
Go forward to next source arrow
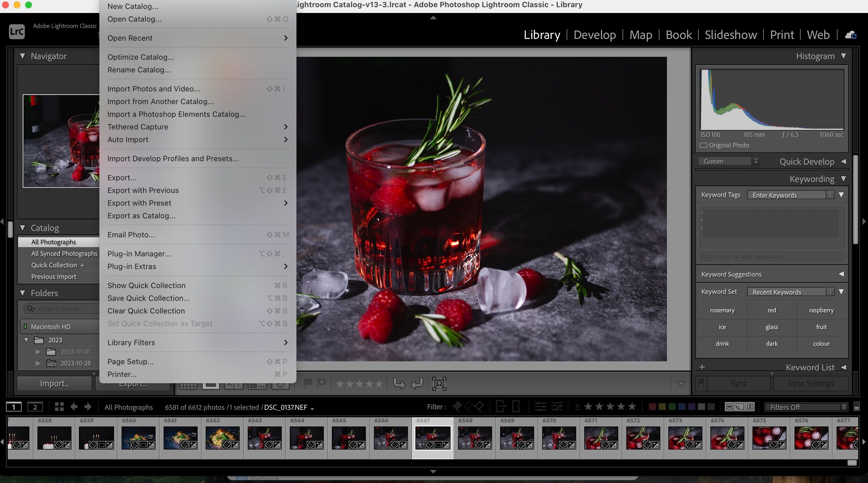(88, 407)
